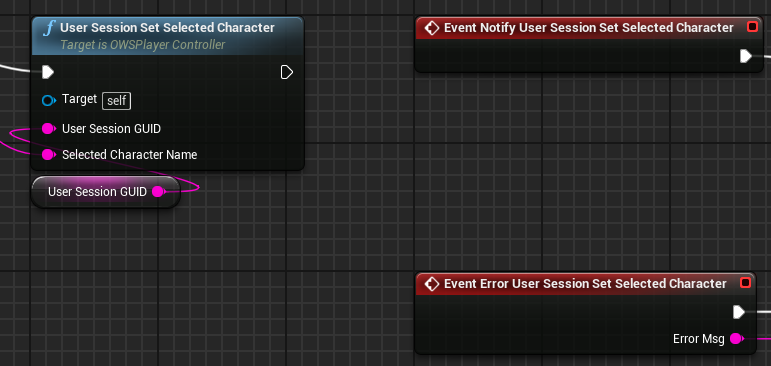Image resolution: width=771 pixels, height=366 pixels.
Task: Select the User Session GUID variable getter node
Action: 106,192
